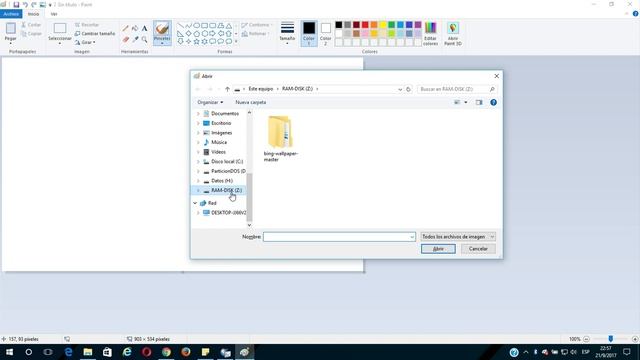The image size is (640, 360).
Task: Launch Firefox from the taskbar
Action: 186,352
